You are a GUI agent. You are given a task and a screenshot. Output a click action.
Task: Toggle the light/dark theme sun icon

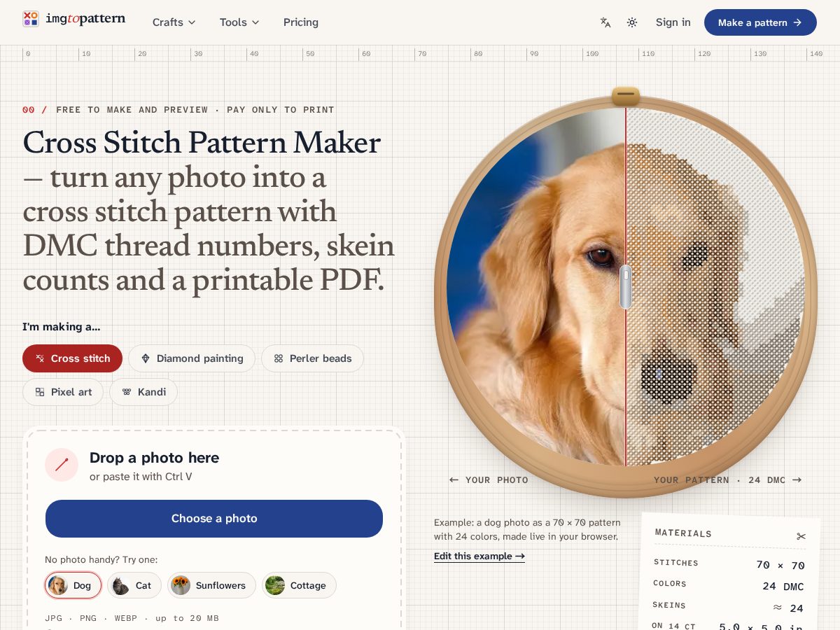632,22
